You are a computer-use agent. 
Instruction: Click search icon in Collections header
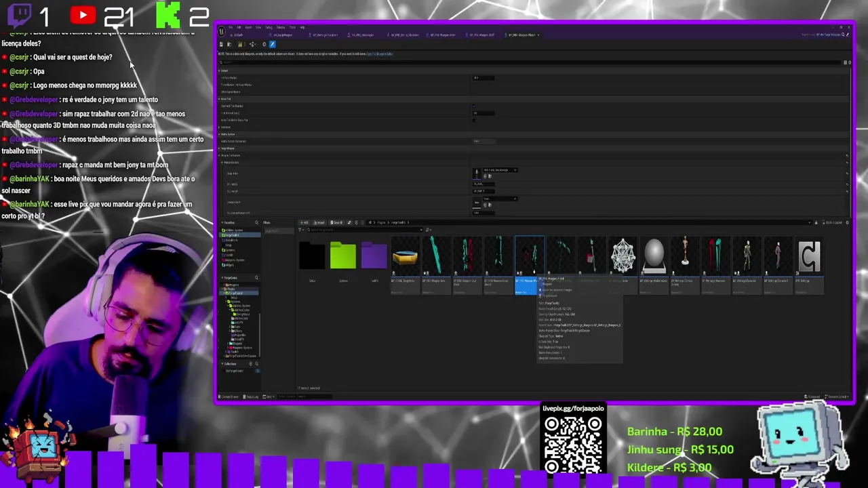click(x=257, y=364)
